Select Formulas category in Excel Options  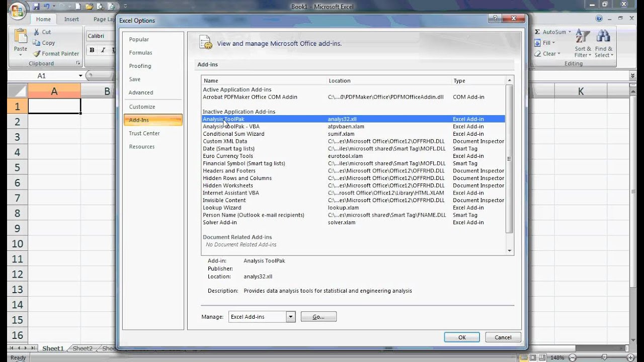click(140, 52)
